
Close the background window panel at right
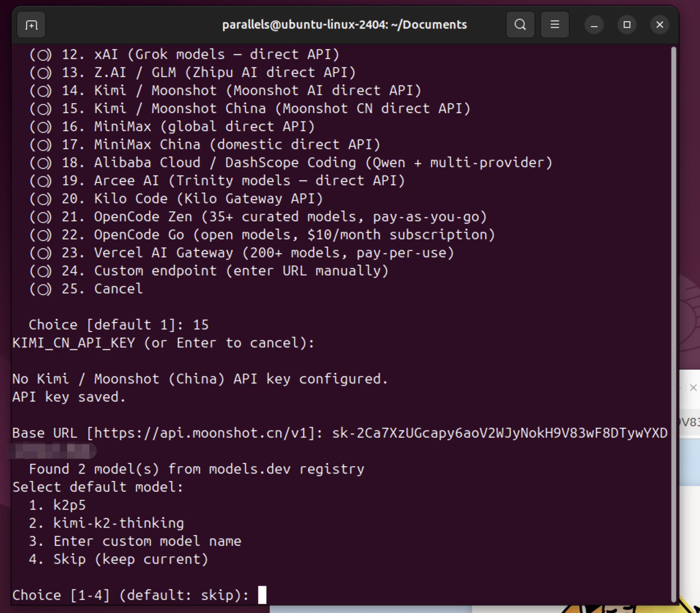tap(693, 388)
